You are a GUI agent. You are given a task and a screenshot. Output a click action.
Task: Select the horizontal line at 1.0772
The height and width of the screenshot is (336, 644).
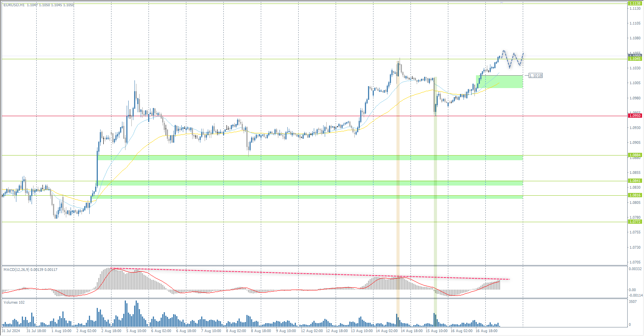coord(314,222)
